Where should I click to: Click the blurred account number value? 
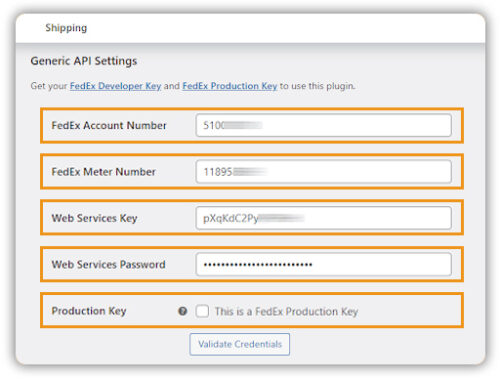tap(233, 125)
